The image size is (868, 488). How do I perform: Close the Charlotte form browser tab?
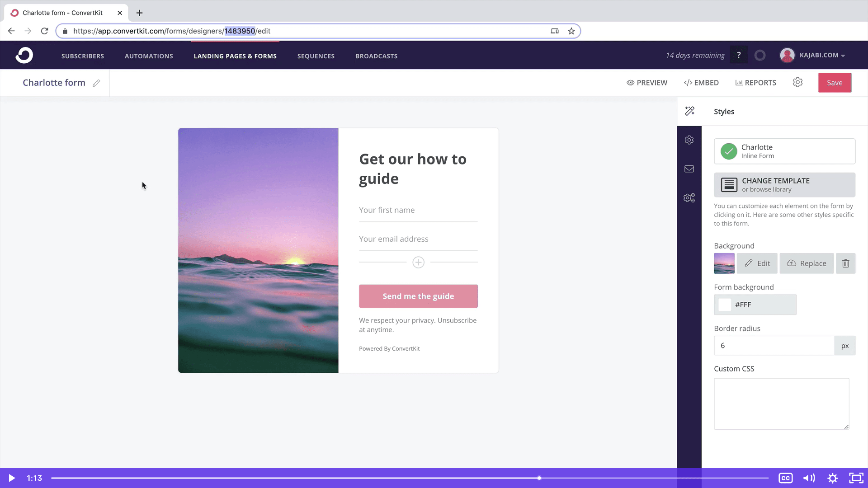pos(120,13)
